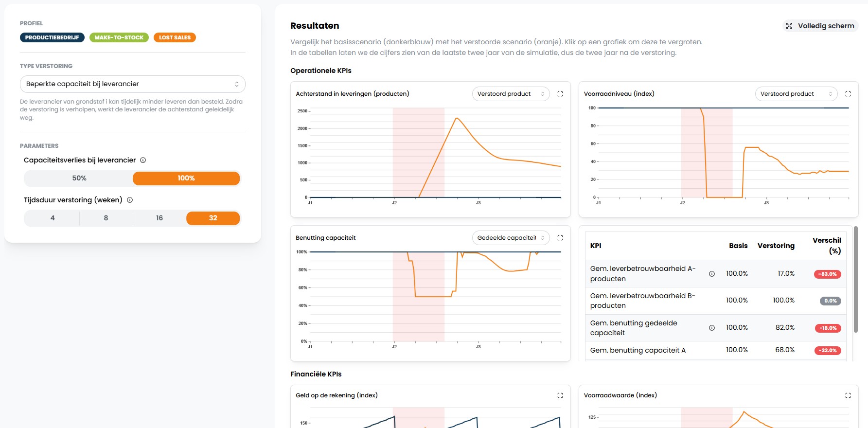
Task: Open Verstoord product dropdown in Achterstand chart
Action: click(x=511, y=94)
